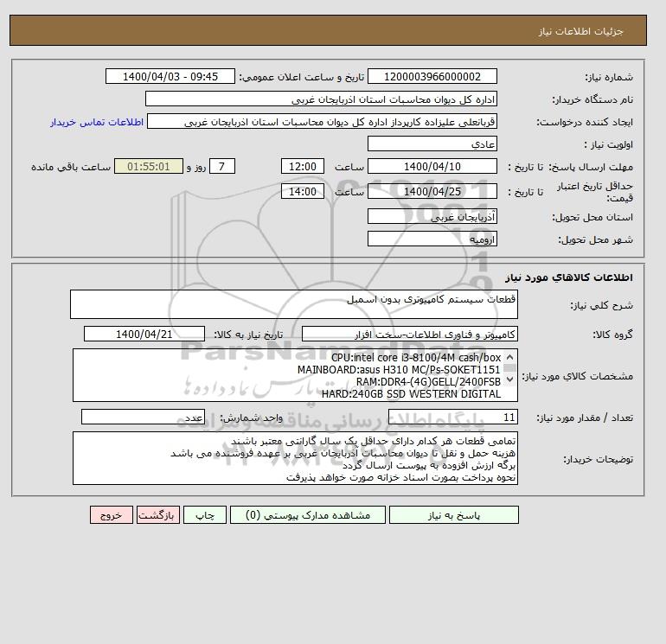Click 'مشخصات کالای مورد نیاز:' label
Screen dimensions: 666x644
(577, 376)
